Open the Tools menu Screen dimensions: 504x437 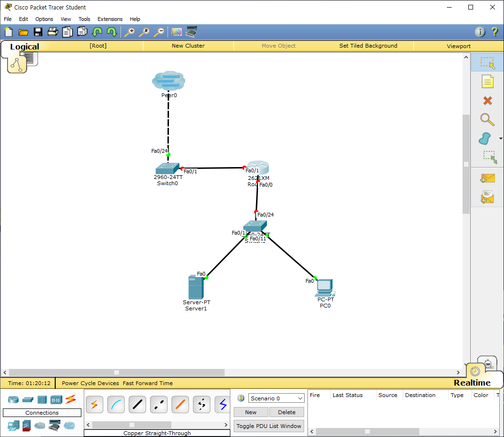pyautogui.click(x=84, y=19)
